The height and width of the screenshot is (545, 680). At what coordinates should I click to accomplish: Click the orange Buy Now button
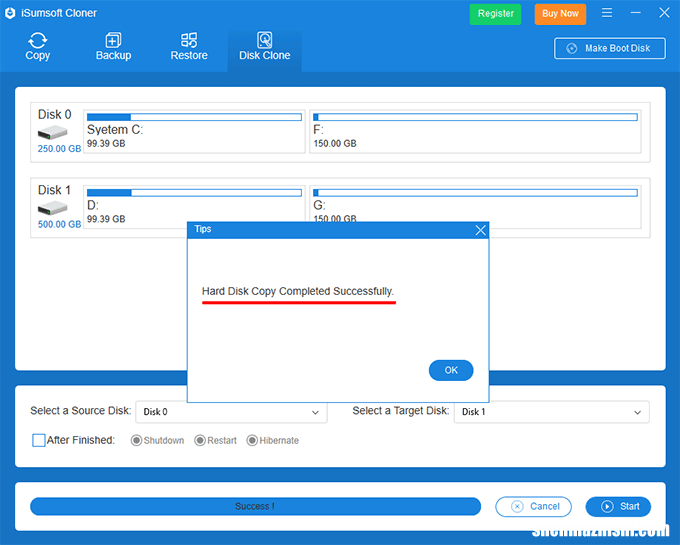[560, 14]
